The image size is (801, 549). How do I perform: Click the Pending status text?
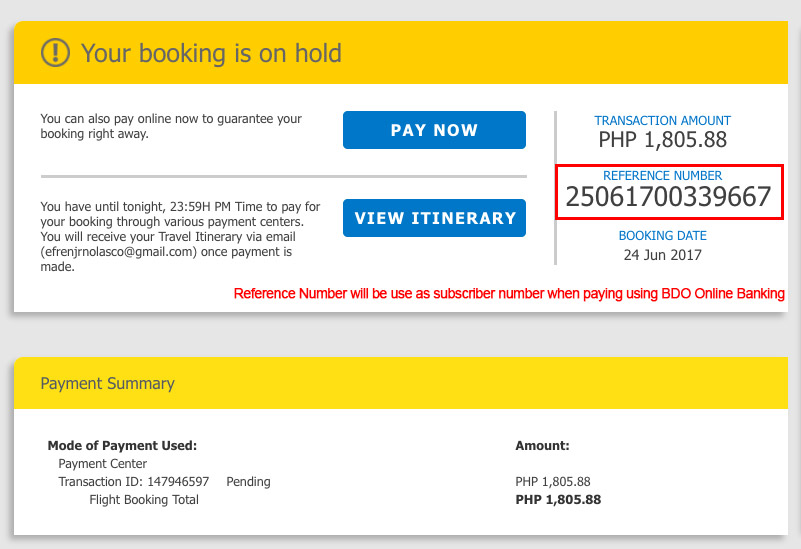coord(248,482)
